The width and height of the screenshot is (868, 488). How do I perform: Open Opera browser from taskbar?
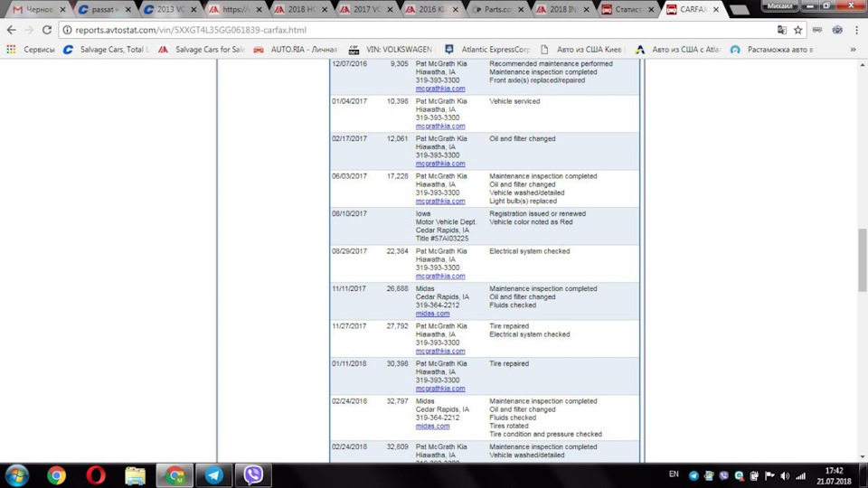click(96, 475)
